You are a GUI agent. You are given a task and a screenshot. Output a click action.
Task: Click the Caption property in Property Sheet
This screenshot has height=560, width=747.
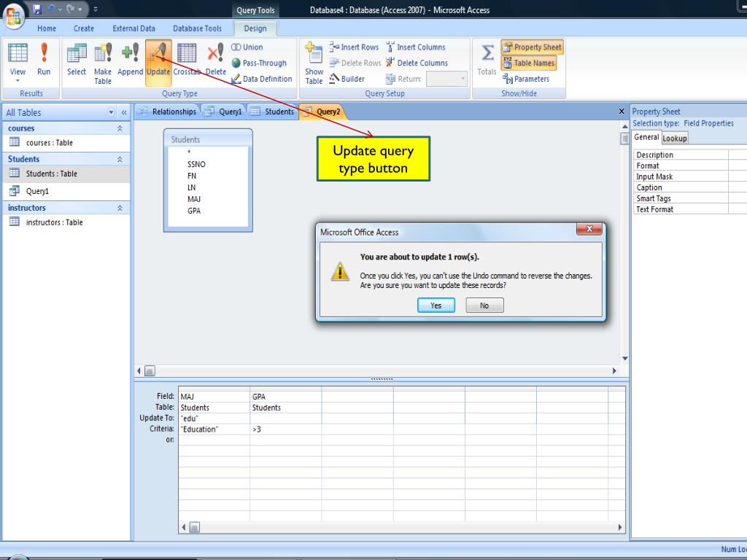click(681, 187)
